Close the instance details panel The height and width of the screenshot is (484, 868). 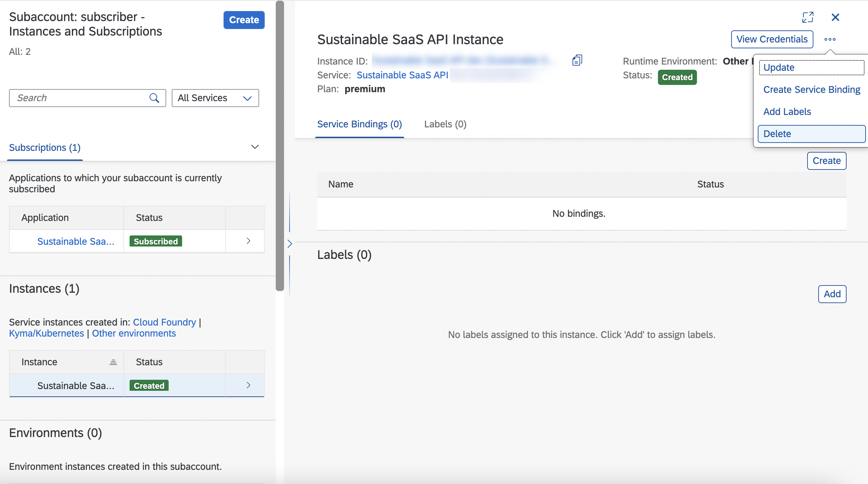836,17
